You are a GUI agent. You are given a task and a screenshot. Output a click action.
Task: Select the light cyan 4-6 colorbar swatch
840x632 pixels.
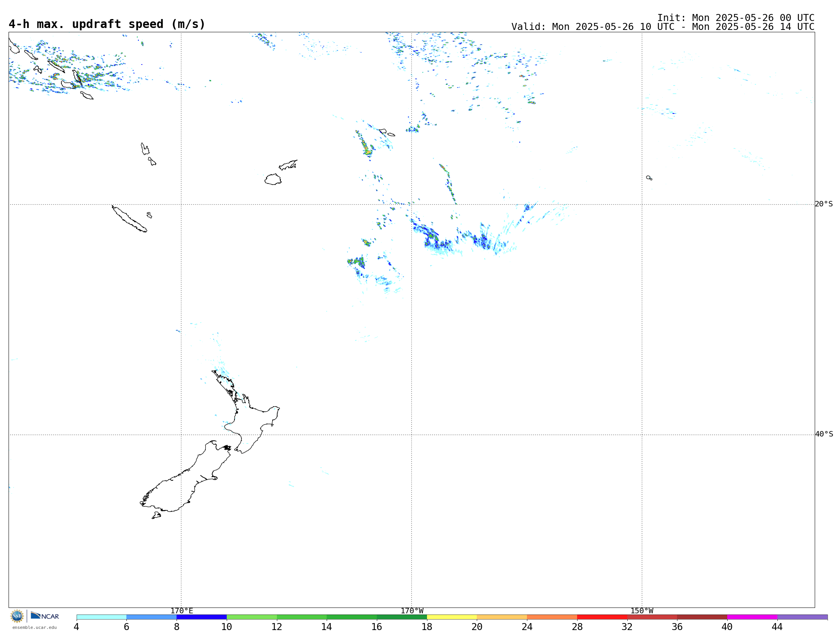click(x=101, y=617)
